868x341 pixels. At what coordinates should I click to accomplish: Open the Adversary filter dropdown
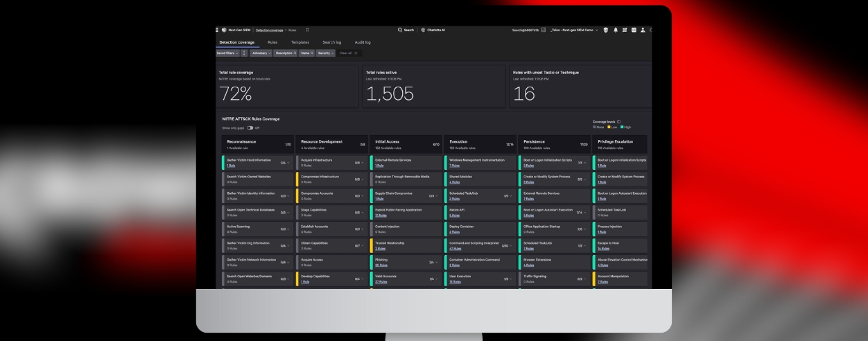coord(261,53)
